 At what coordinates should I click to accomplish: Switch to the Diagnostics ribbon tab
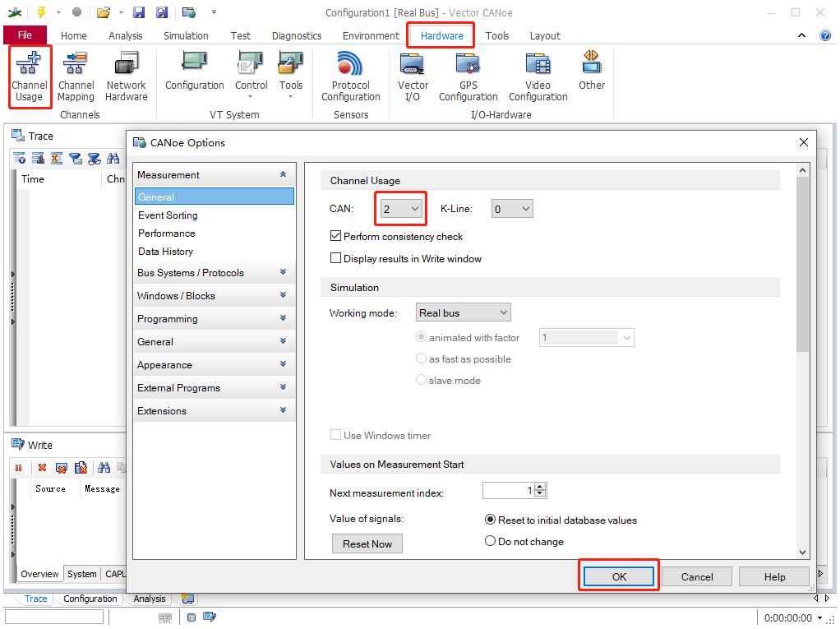point(296,35)
